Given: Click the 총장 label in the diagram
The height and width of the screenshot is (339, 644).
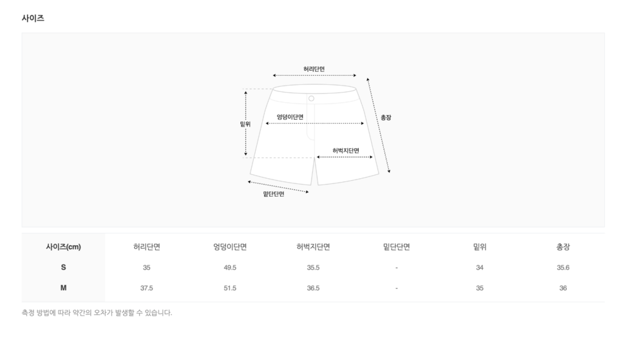Looking at the screenshot, I should pyautogui.click(x=386, y=117).
